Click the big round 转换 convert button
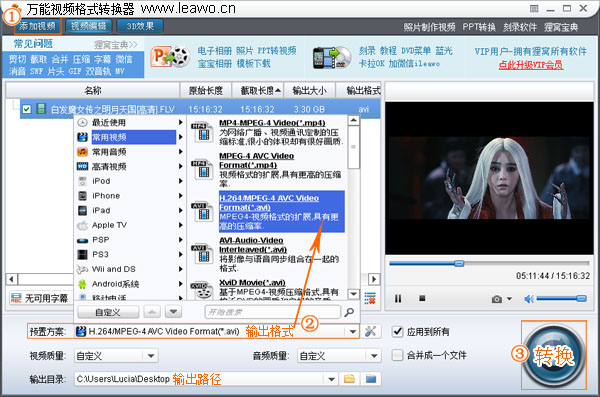600x397 pixels. [553, 355]
